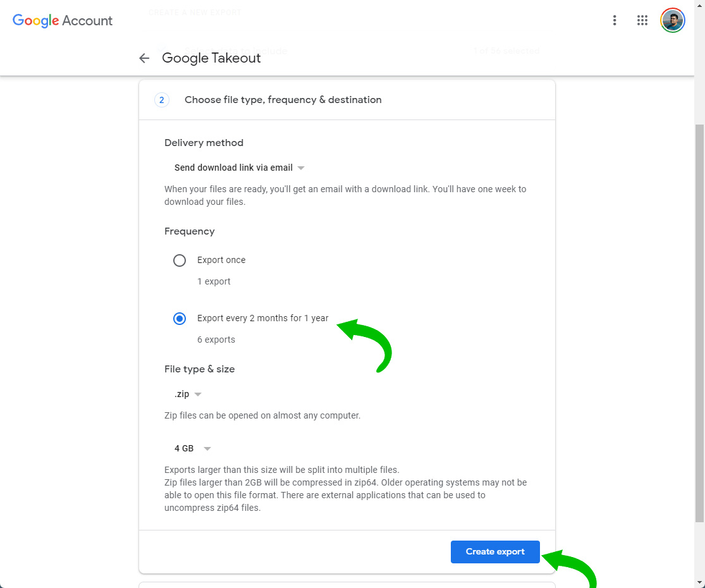Open the 4 GB file size dropdown
Viewport: 705px width, 588px height.
coord(192,449)
